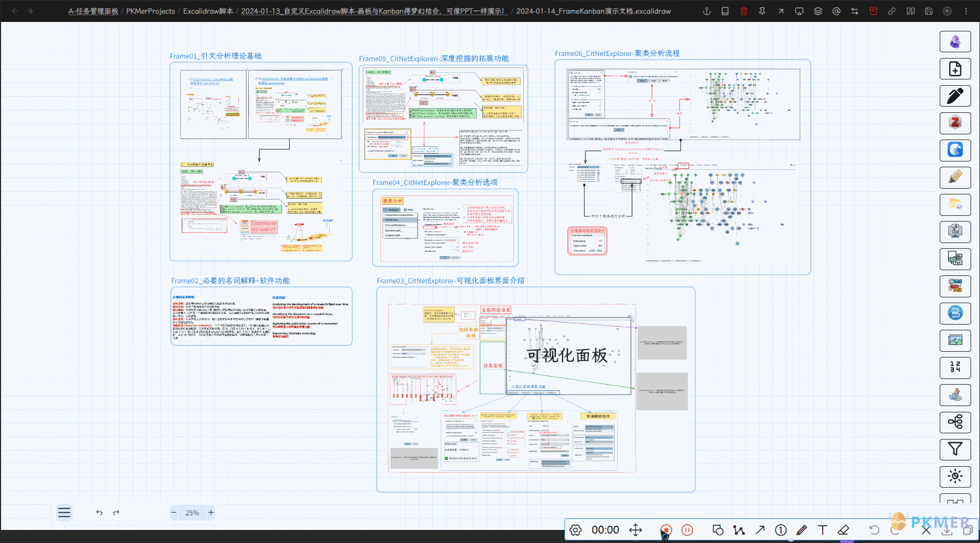980x543 pixels.
Task: Click the '2024-01-14_FrameKanban演示文档.excalidraw' file title
Action: click(x=594, y=11)
